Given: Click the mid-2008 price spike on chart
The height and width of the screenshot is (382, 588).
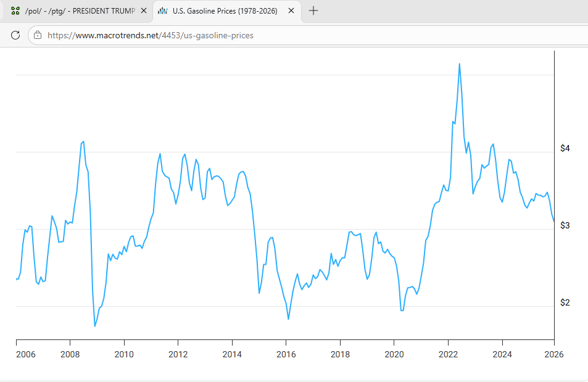Looking at the screenshot, I should click(83, 141).
